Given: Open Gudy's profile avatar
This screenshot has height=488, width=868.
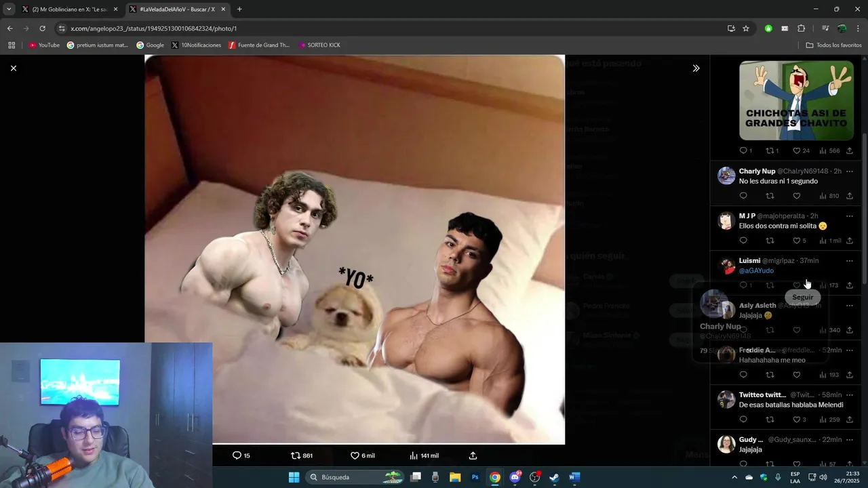Looking at the screenshot, I should [x=726, y=444].
